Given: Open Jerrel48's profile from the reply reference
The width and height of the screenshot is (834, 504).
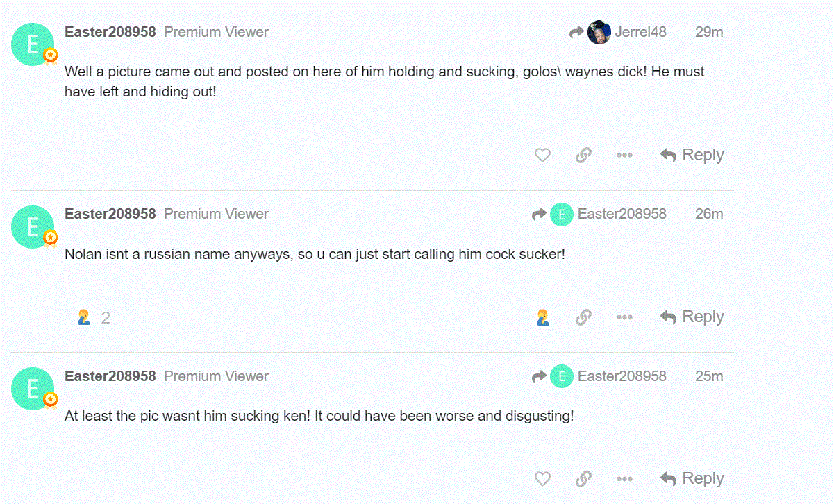Looking at the screenshot, I should tap(640, 32).
